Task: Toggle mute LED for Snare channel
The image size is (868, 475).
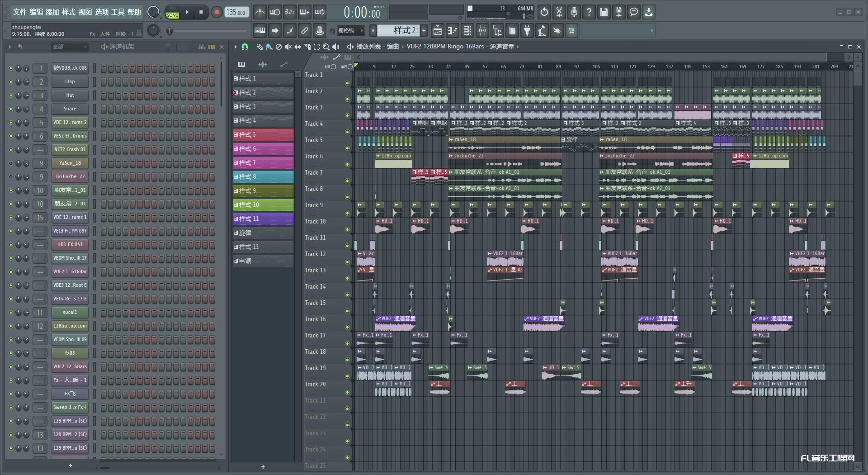Action: pos(11,109)
